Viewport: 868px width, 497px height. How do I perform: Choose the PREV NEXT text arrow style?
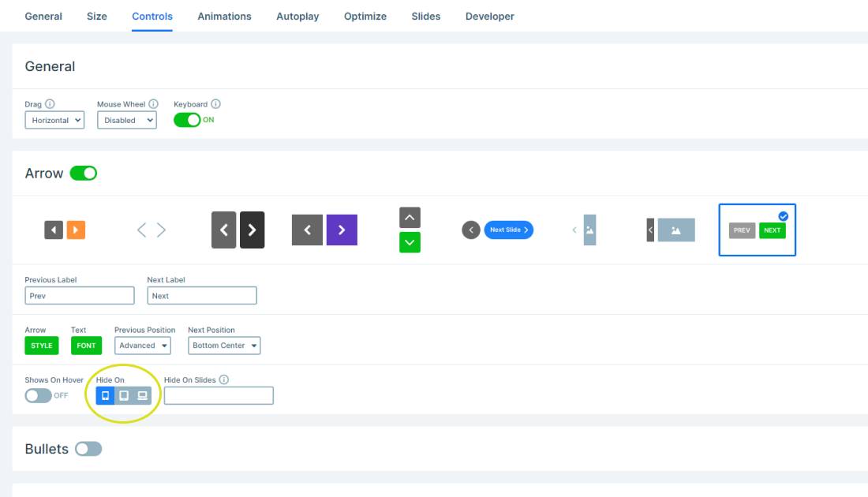[x=758, y=230]
